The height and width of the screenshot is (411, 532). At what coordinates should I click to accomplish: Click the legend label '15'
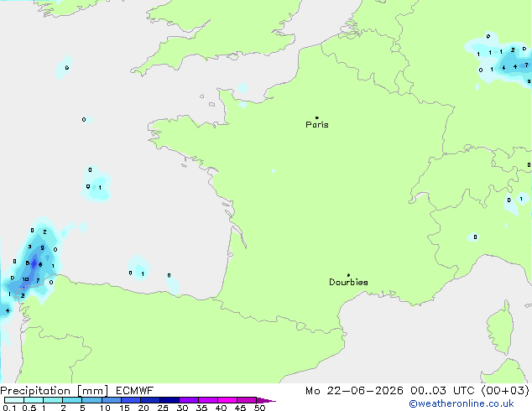point(124,408)
